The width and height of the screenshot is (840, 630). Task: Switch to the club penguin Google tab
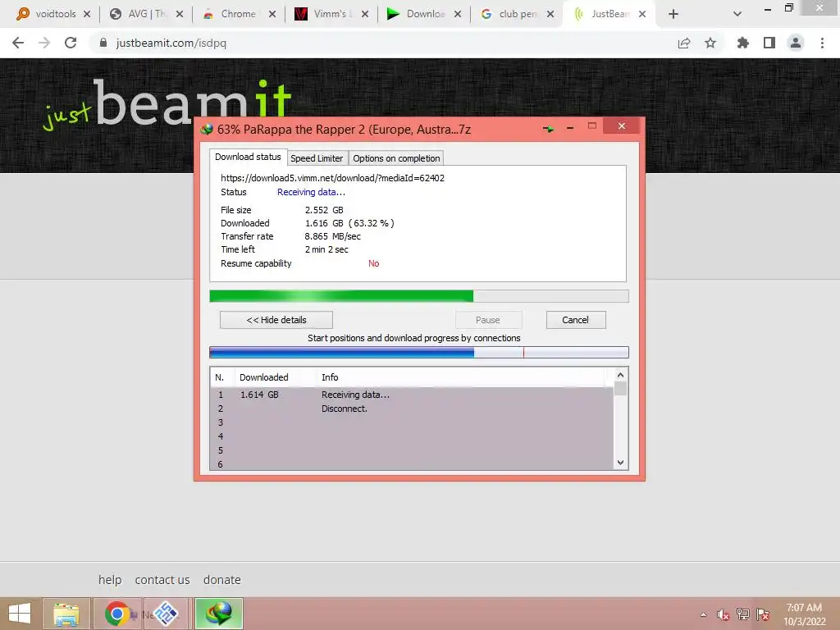tap(518, 14)
